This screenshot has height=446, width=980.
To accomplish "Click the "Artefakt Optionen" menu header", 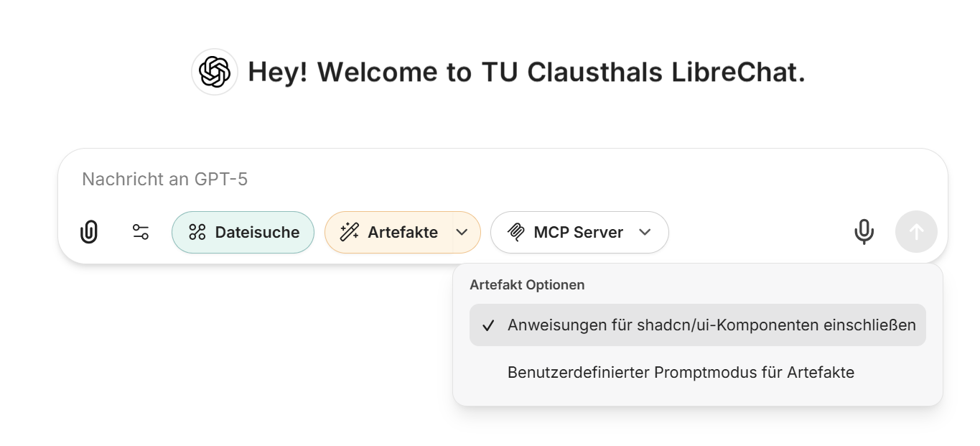I will click(527, 285).
